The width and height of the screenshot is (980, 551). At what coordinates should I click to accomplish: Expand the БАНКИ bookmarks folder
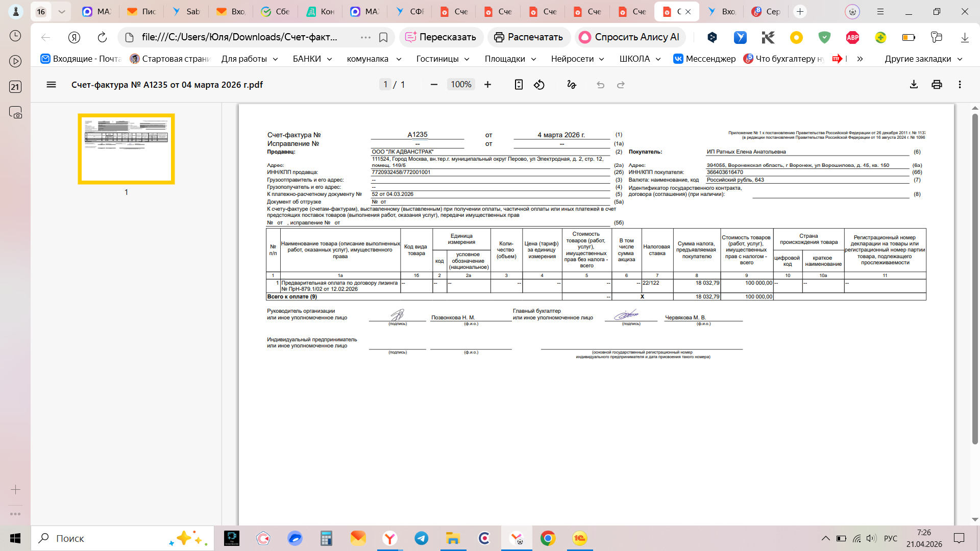tap(312, 59)
